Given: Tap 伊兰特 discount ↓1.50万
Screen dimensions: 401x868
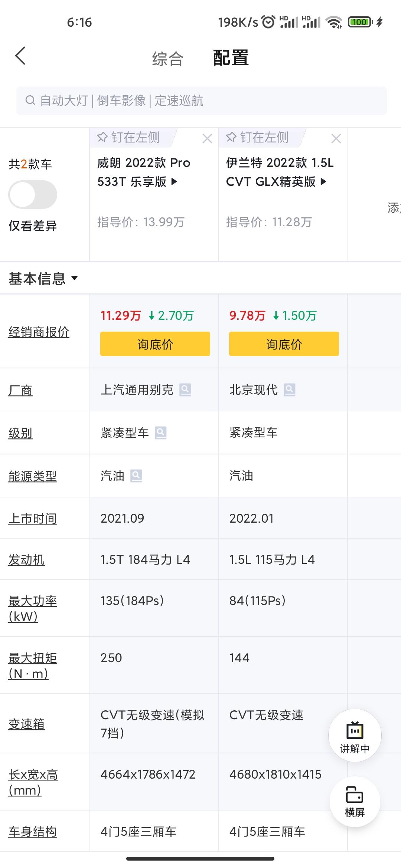Looking at the screenshot, I should tap(295, 315).
